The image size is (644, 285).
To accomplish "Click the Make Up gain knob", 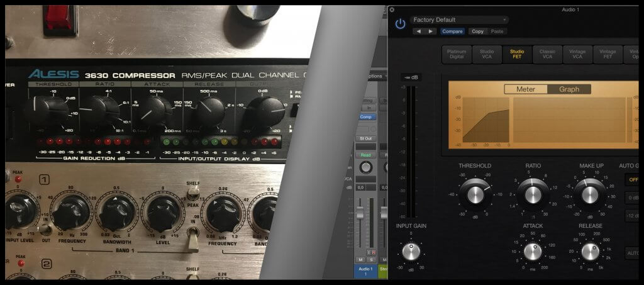I will 590,194.
